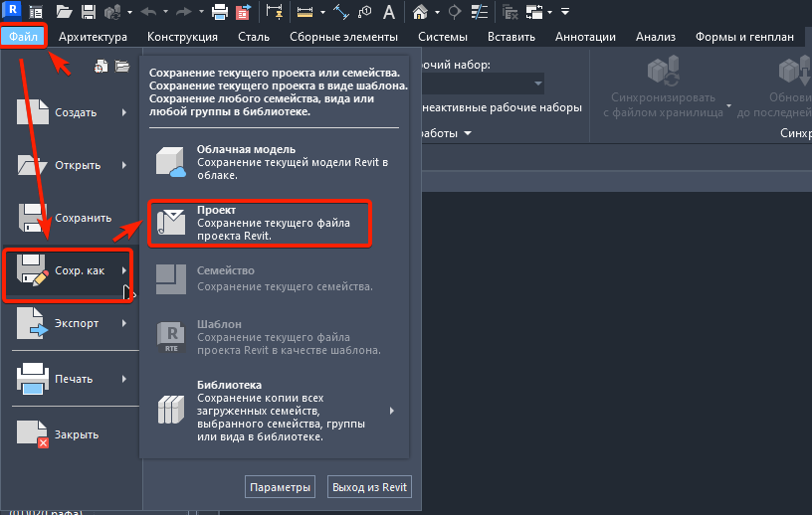Switch to the Вставить ribbon tab

[511, 37]
